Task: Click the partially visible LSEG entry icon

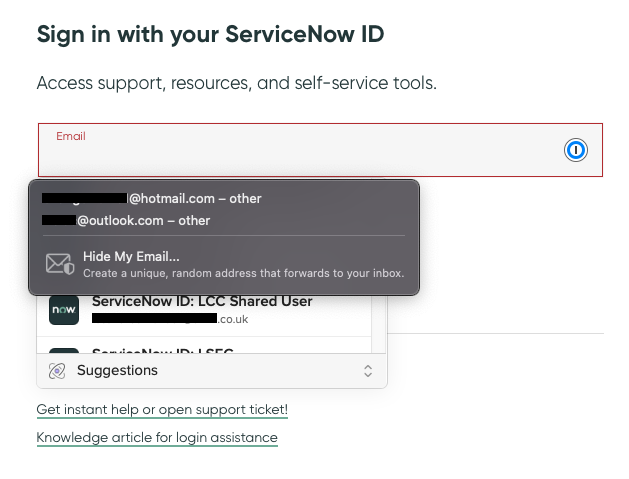Action: pos(64,350)
